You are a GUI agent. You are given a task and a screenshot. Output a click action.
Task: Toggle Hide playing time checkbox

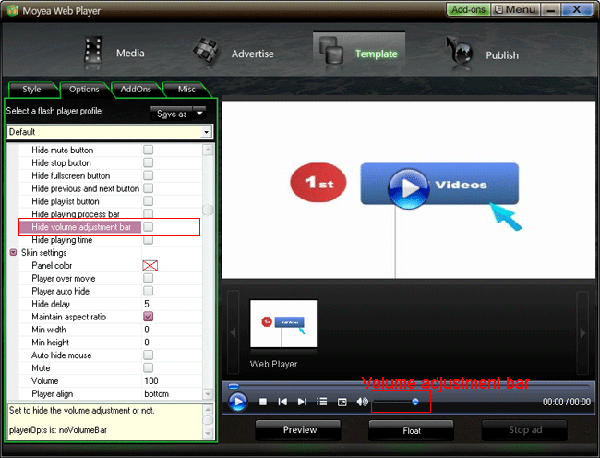(148, 240)
